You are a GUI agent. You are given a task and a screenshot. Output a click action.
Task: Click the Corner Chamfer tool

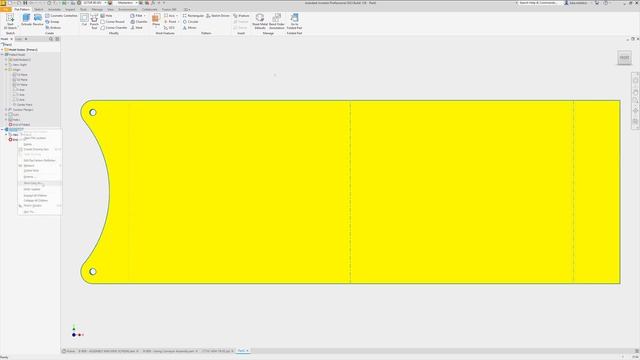(x=114, y=28)
